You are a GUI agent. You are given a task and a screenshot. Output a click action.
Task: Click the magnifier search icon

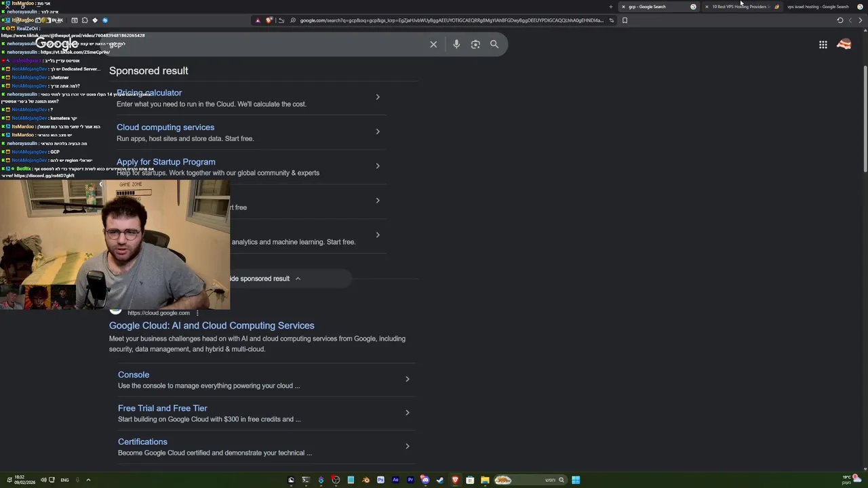(x=494, y=44)
